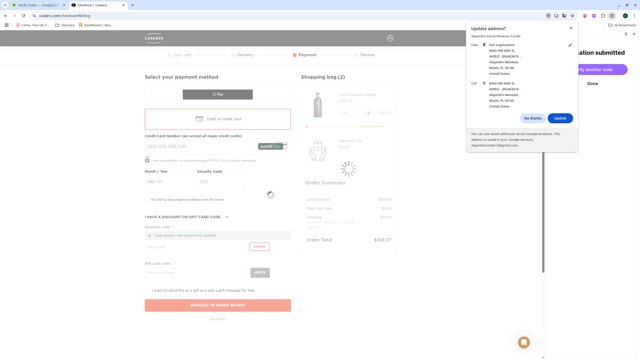The width and height of the screenshot is (640, 360).
Task: Click the Caskers logo in the header
Action: point(154,38)
